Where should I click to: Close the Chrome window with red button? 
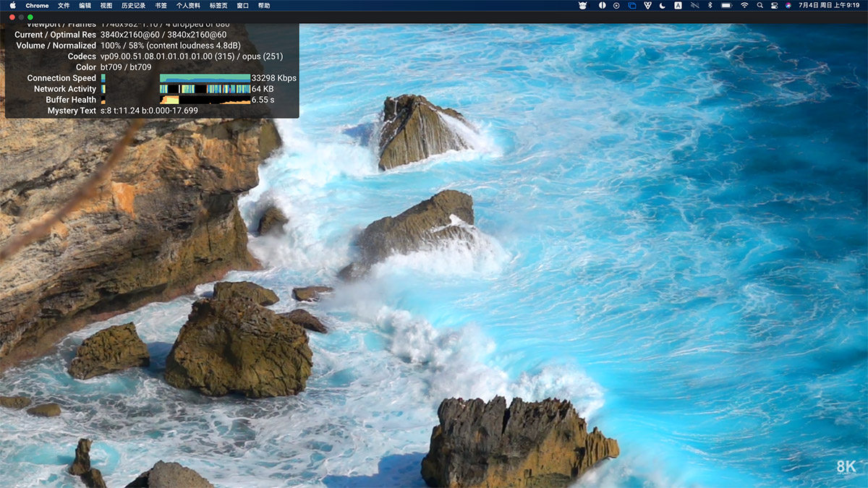(12, 17)
